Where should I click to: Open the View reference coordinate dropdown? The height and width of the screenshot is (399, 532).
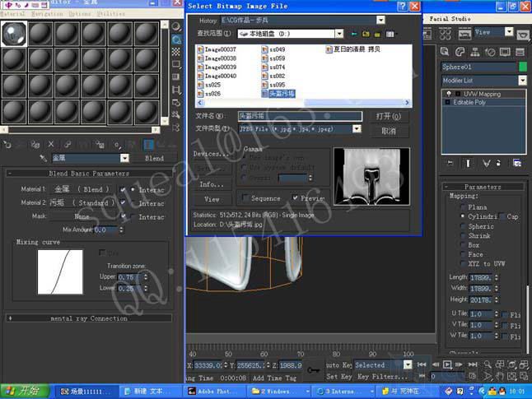click(509, 32)
